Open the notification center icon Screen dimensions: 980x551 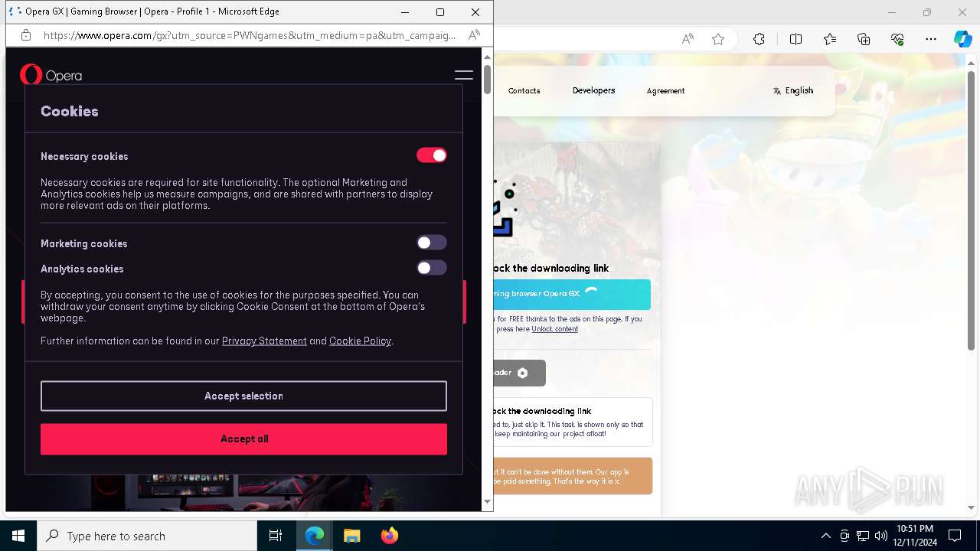[955, 536]
